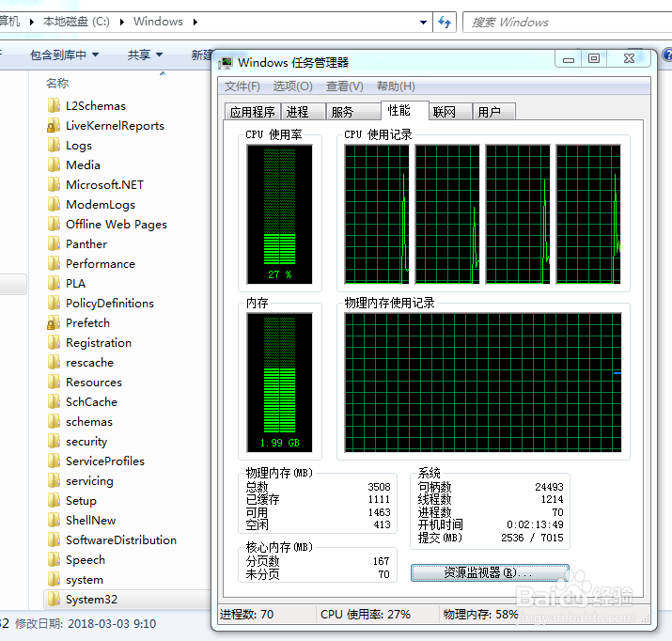Image resolution: width=672 pixels, height=641 pixels.
Task: Open the 选项(O) menu in Task Manager
Action: tap(292, 86)
